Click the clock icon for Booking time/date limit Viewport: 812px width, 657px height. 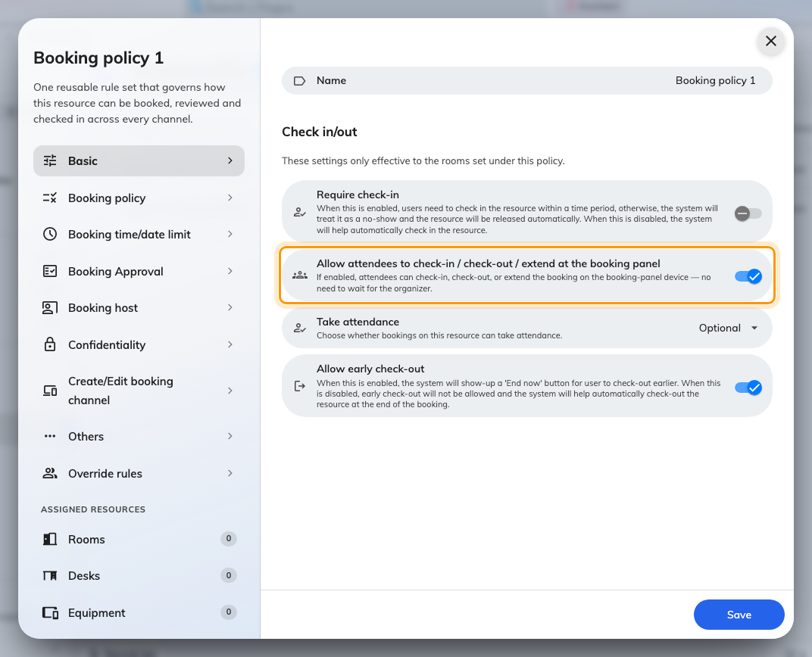point(50,235)
